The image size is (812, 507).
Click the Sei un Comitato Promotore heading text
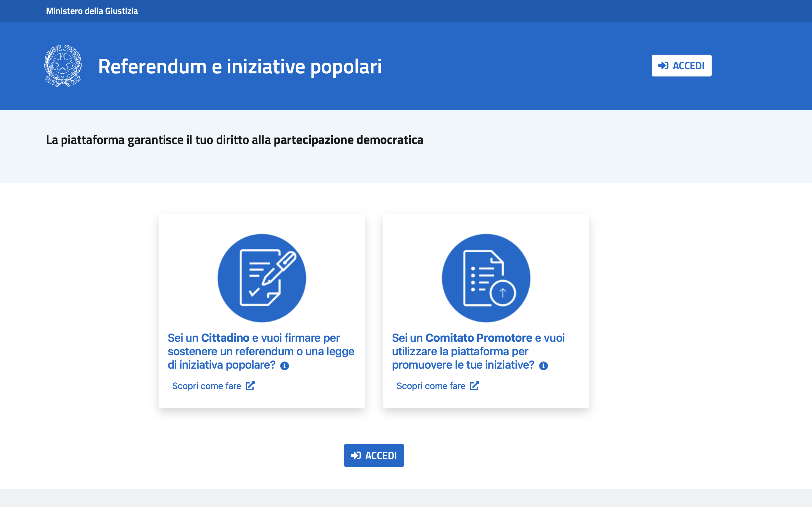tap(478, 352)
